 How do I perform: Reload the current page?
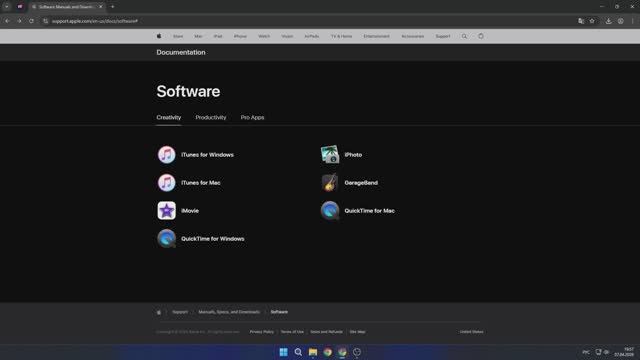click(x=31, y=21)
